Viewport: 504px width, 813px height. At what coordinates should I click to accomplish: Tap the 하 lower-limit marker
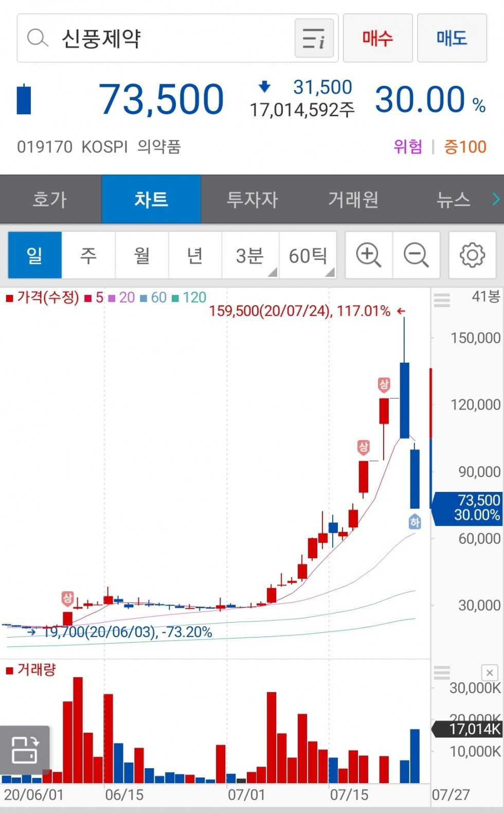415,522
